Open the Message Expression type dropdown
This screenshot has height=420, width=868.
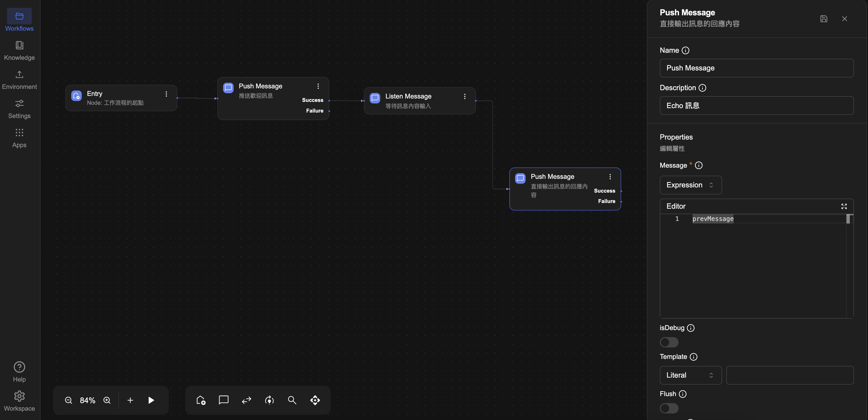tap(690, 185)
